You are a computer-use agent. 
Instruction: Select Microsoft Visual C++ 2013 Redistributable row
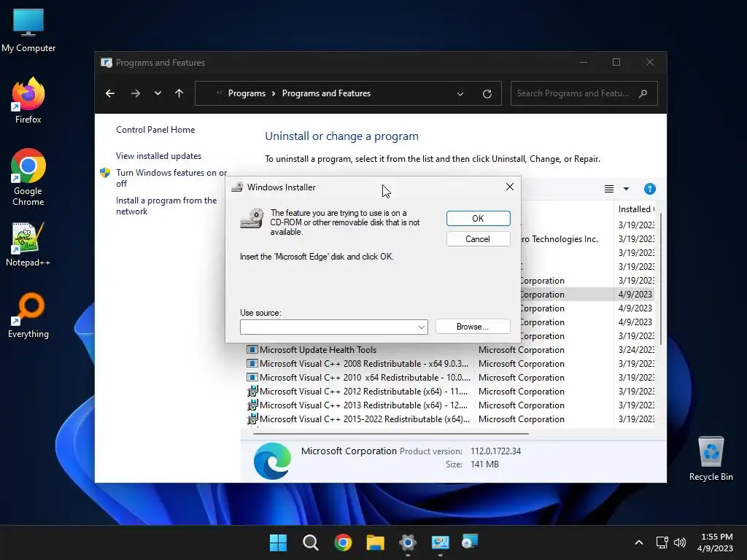point(450,405)
